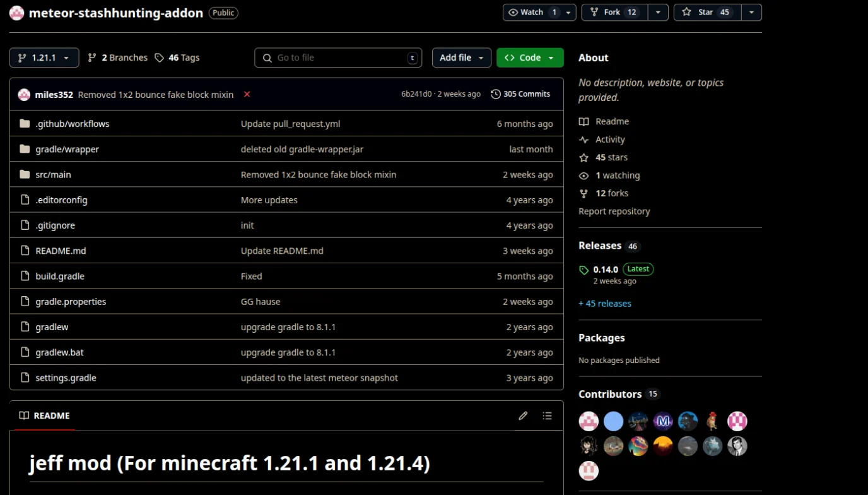Click the build.gradle file icon
This screenshot has height=495, width=868.
(x=25, y=276)
